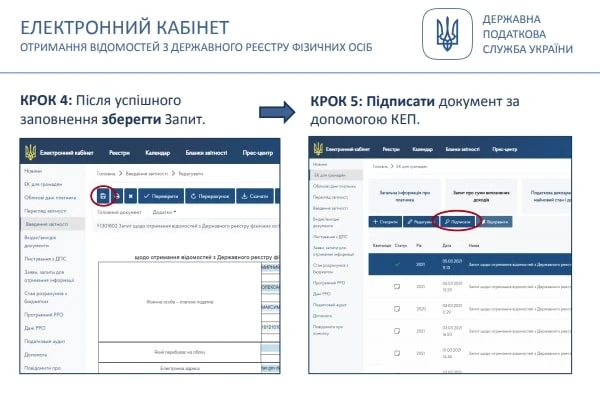The image size is (600, 400).
Task: Open Бланки звітності menu in Step 5 screenshot
Action: pyautogui.click(x=462, y=149)
